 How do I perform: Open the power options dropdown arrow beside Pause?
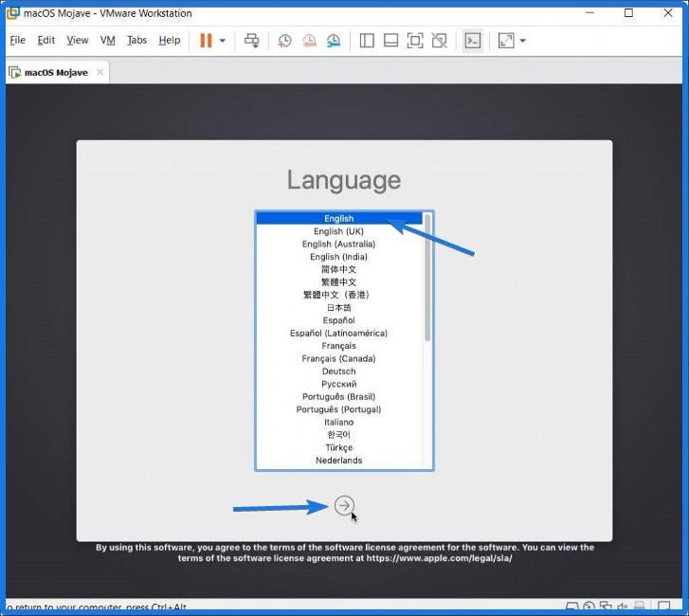click(x=223, y=41)
